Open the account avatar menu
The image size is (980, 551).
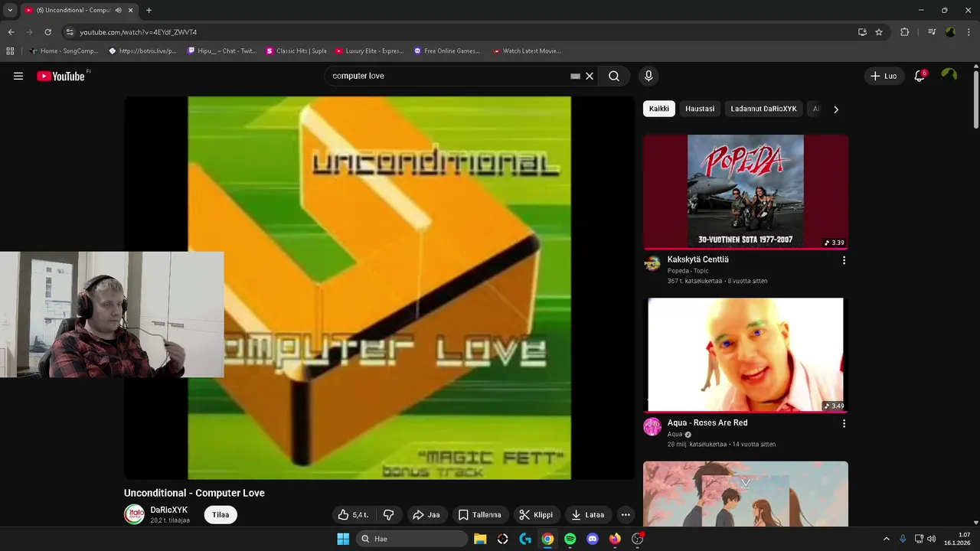coord(949,76)
